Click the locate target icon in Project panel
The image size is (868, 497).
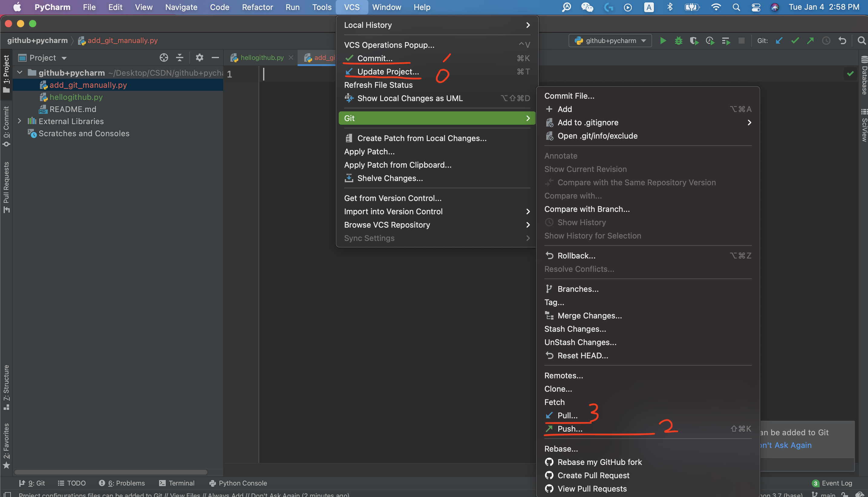coord(164,58)
